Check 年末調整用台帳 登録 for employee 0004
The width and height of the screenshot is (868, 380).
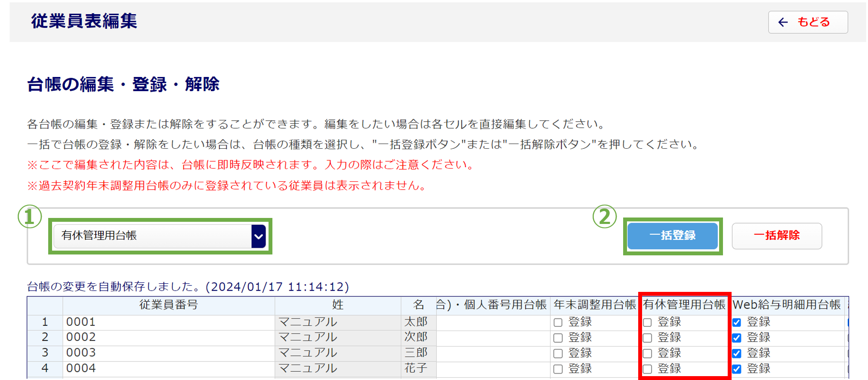click(x=558, y=369)
